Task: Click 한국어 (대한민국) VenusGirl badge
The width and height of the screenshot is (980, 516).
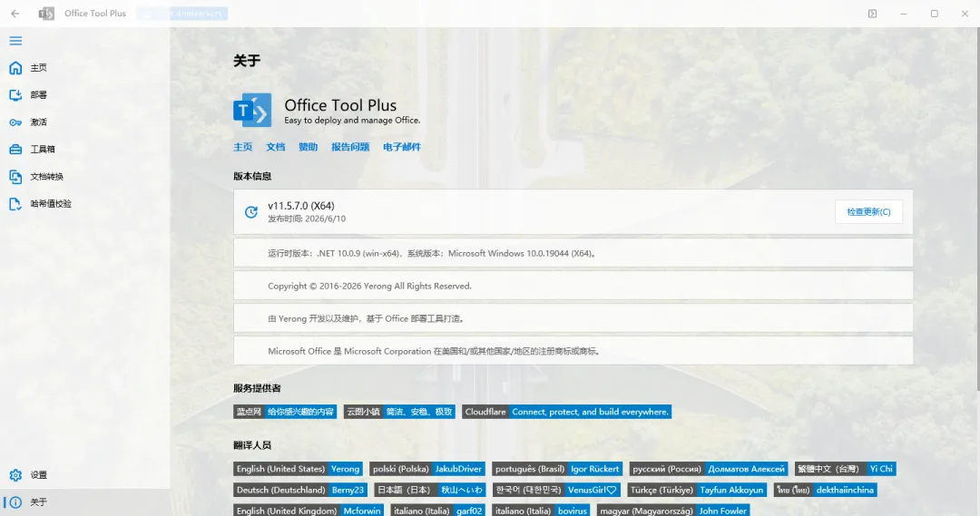Action: 556,490
